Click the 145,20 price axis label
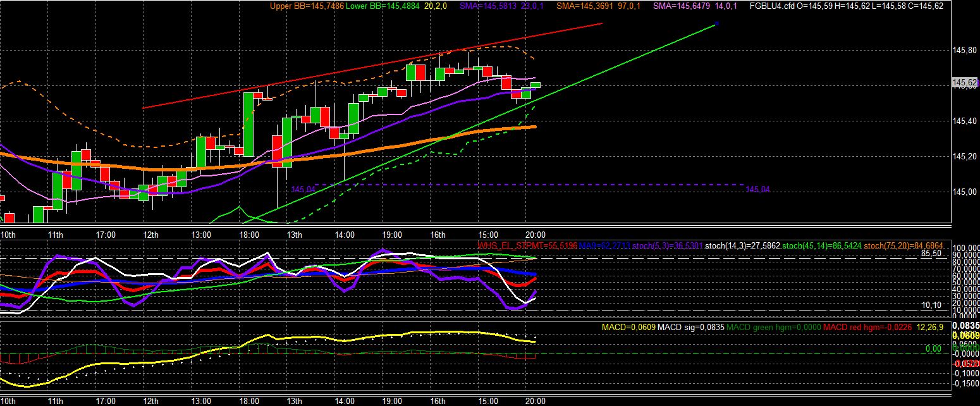The height and width of the screenshot is (406, 980). 965,156
